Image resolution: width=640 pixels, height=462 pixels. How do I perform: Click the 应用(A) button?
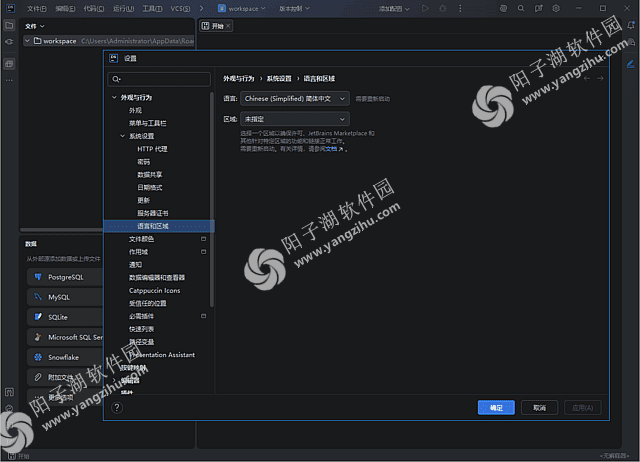click(582, 407)
